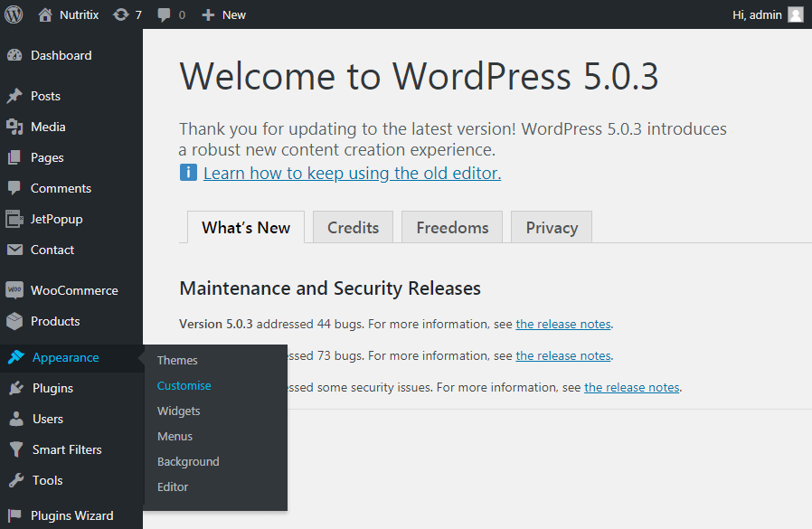Click the Pages icon in sidebar
This screenshot has height=529, width=812.
coord(14,157)
